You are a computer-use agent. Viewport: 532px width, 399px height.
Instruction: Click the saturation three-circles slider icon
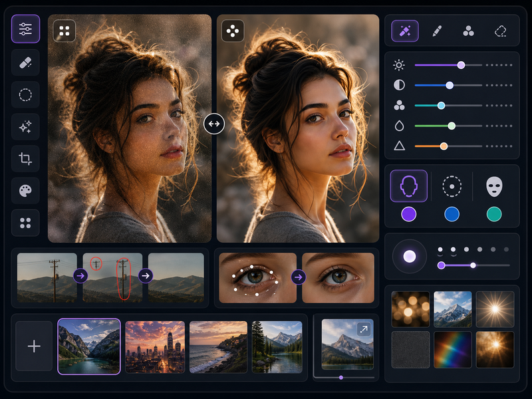pos(399,106)
